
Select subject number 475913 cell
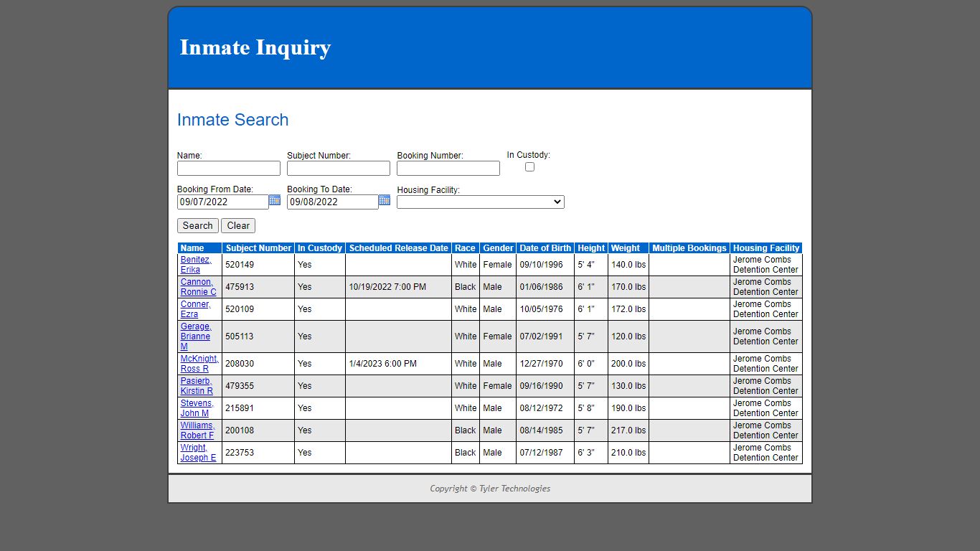point(258,287)
